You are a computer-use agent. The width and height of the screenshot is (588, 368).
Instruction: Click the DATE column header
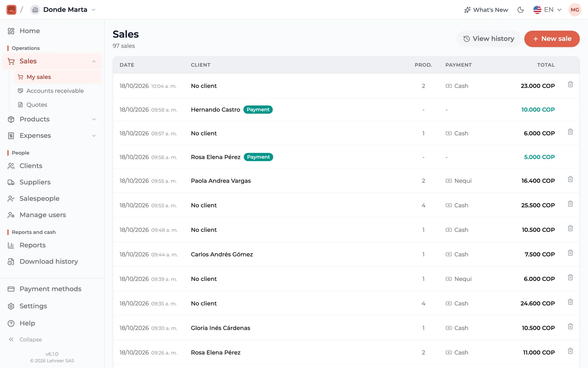[x=127, y=65]
